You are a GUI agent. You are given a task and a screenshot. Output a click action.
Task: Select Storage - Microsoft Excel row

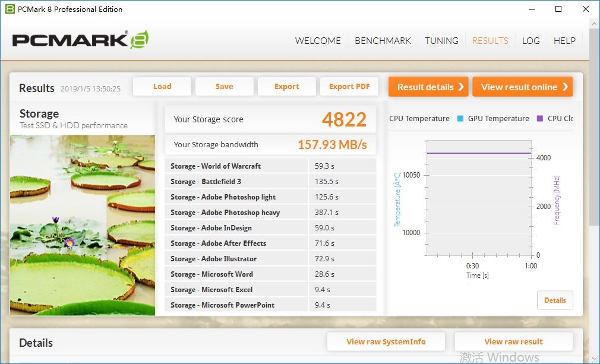[270, 289]
